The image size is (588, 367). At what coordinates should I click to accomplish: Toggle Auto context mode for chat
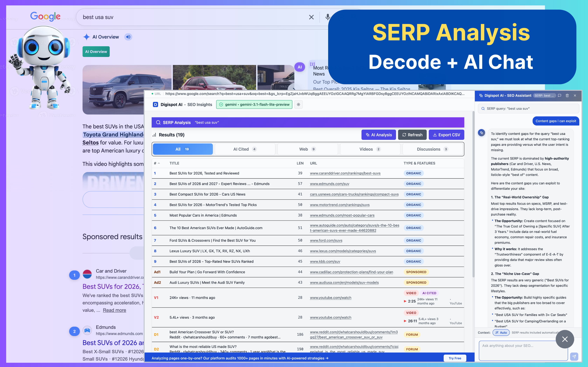point(501,333)
